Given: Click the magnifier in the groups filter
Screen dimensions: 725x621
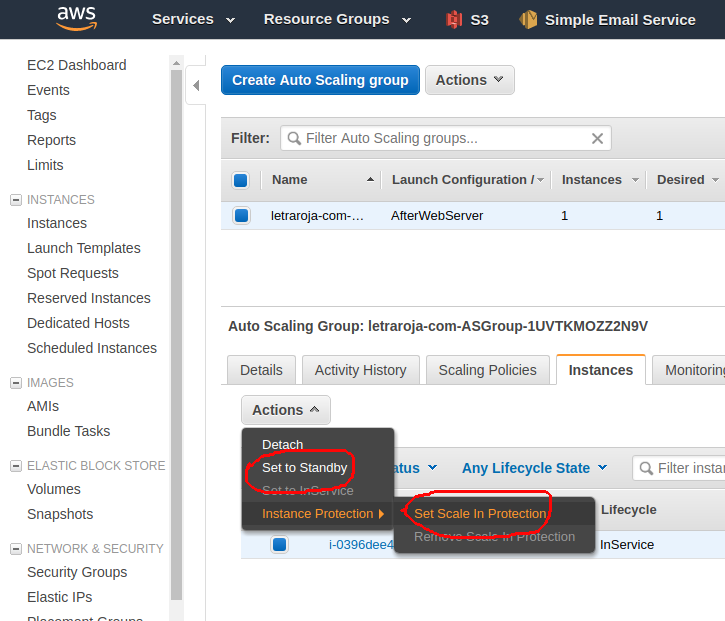Looking at the screenshot, I should click(x=294, y=138).
